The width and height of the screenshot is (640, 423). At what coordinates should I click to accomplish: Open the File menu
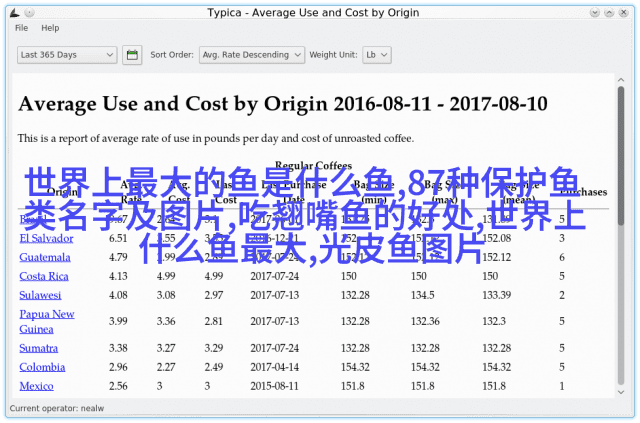point(21,28)
